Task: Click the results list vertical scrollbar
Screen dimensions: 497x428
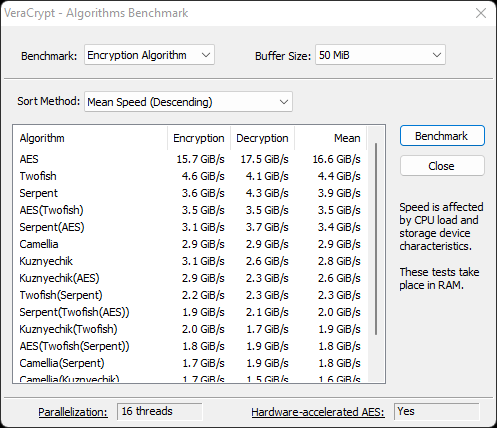Action: 376,239
